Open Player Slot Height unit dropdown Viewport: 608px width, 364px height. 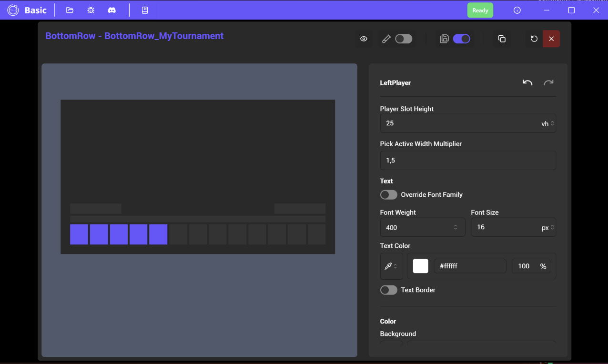pyautogui.click(x=547, y=123)
